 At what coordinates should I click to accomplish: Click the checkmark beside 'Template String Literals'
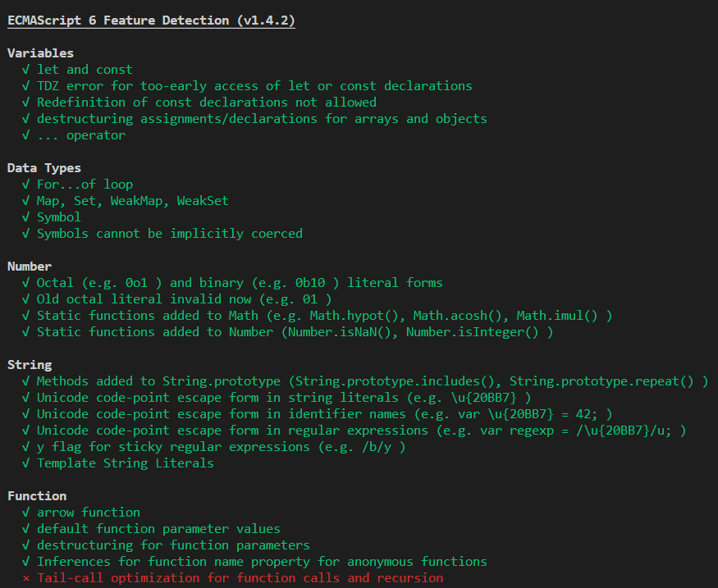[26, 463]
